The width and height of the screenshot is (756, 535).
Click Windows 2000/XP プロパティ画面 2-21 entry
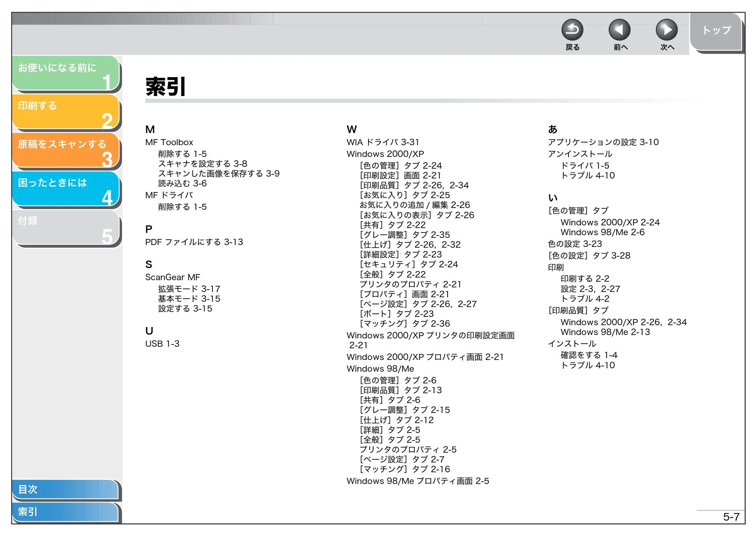click(x=425, y=357)
